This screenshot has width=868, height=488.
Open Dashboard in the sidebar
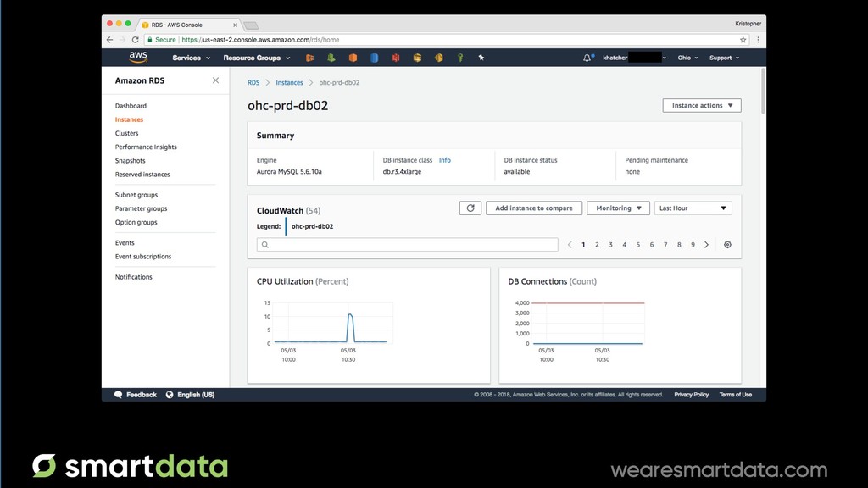131,106
